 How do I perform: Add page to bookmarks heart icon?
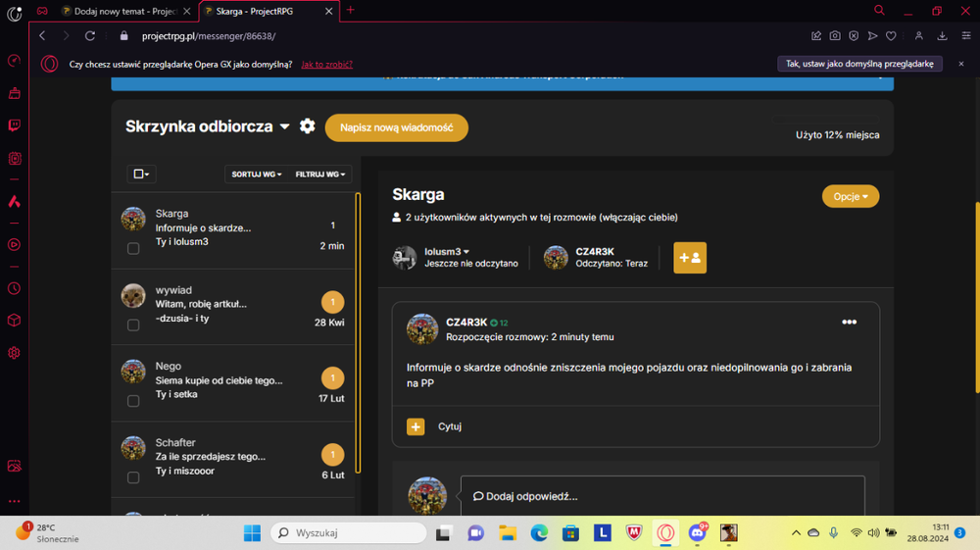pyautogui.click(x=891, y=36)
